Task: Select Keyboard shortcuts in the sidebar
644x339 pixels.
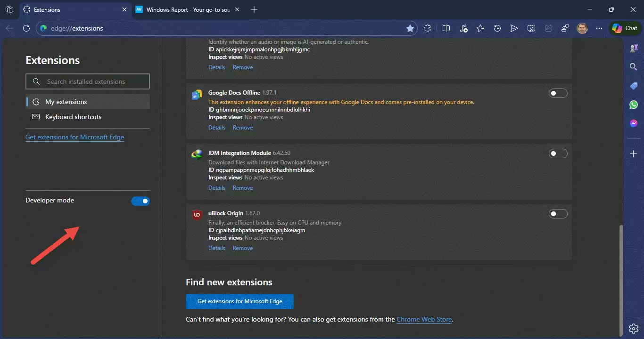Action: coord(73,117)
